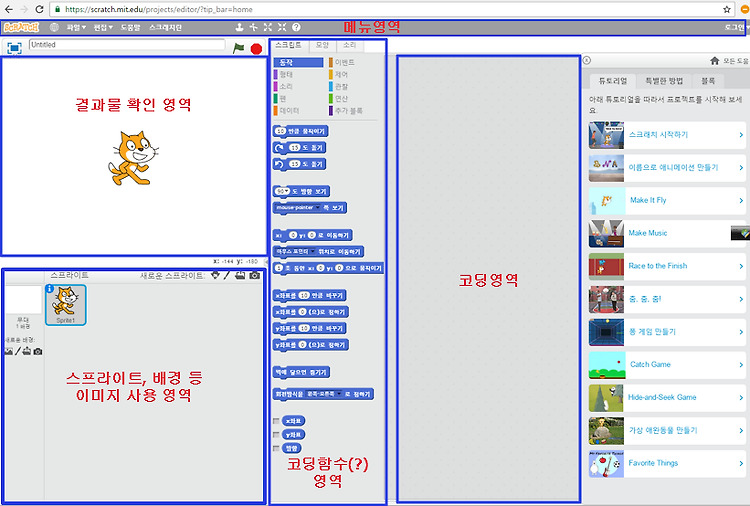Image resolution: width=750 pixels, height=506 pixels.
Task: Switch to the 소리 sounds tab
Action: point(350,45)
